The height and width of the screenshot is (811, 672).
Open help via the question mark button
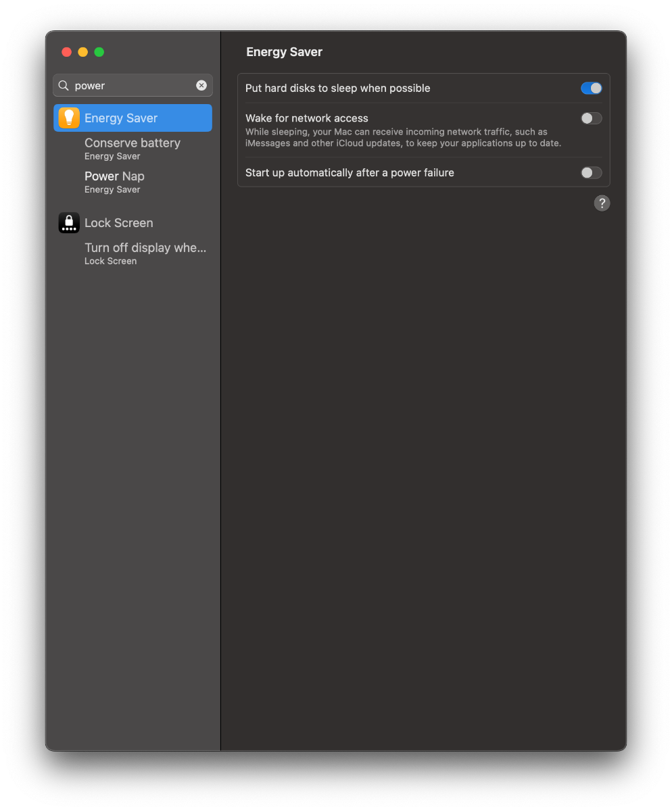click(602, 203)
